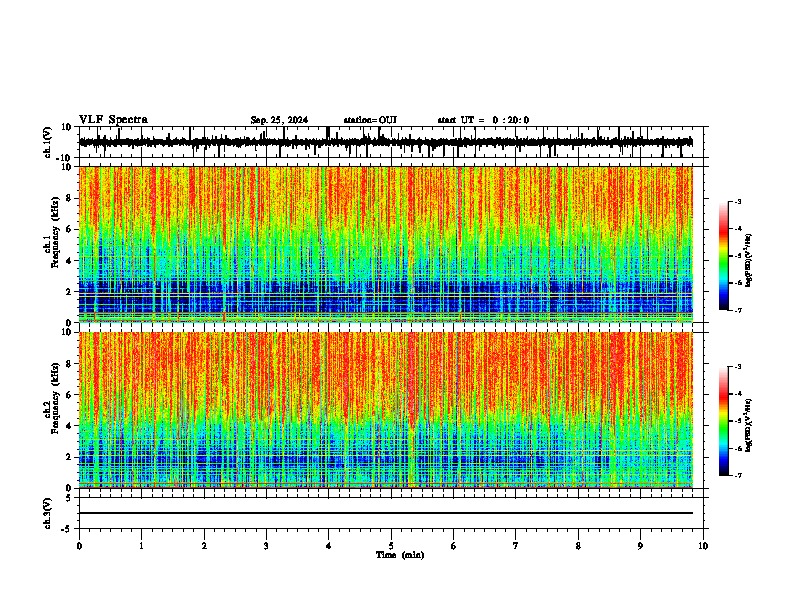Click the 'ch.1(V)' waveform axis label

pyautogui.click(x=47, y=142)
